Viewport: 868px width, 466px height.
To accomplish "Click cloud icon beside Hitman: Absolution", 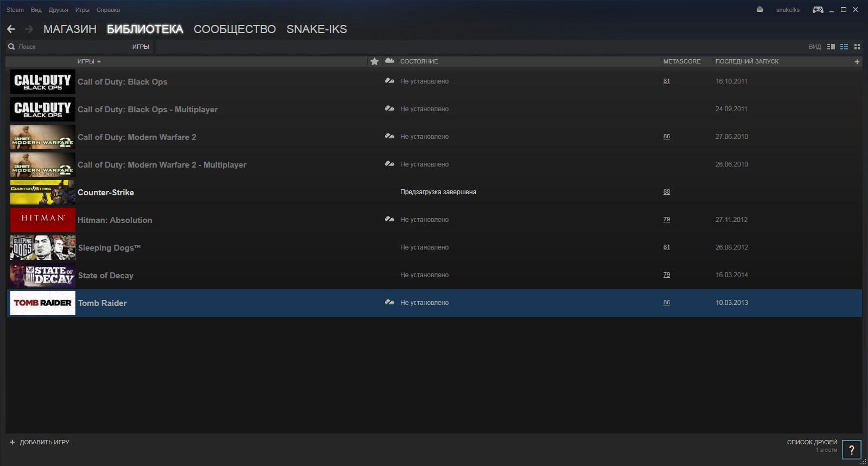I will (390, 219).
